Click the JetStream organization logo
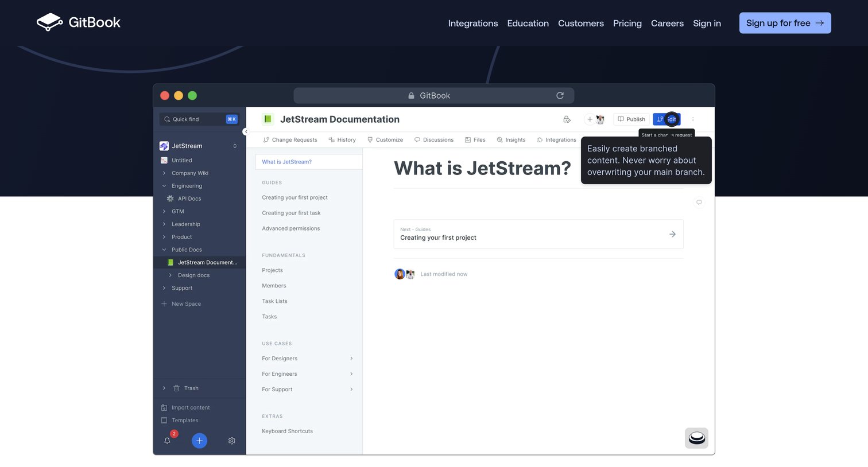Screen dimensions: 868x467 click(x=164, y=146)
